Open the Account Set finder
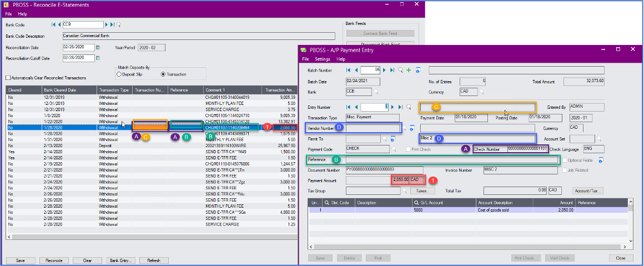Viewport: 644px width, 266px height. pos(599,139)
